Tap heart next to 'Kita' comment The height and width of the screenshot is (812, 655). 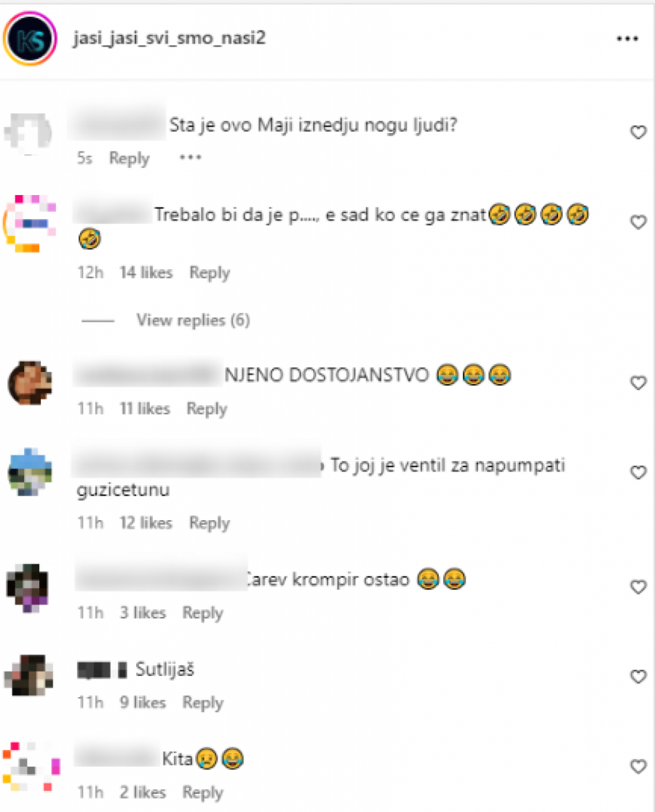(x=638, y=766)
